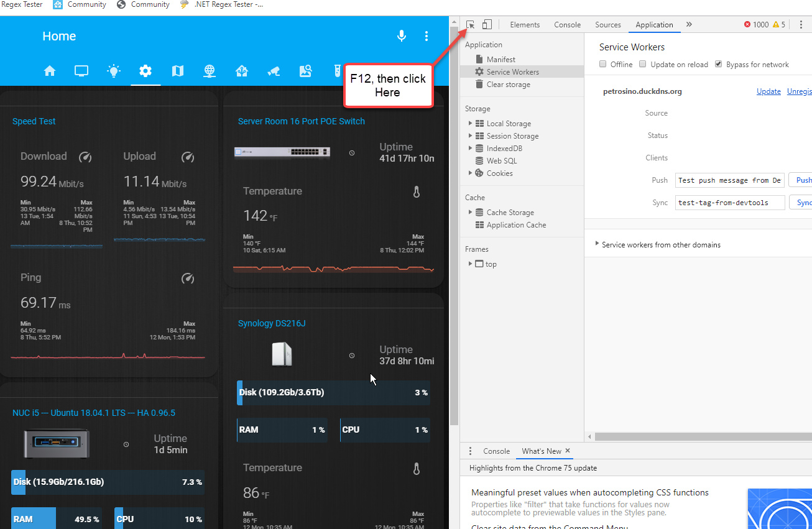The height and width of the screenshot is (529, 812).
Task: Switch to the Console tab in main toolbar
Action: (568, 25)
